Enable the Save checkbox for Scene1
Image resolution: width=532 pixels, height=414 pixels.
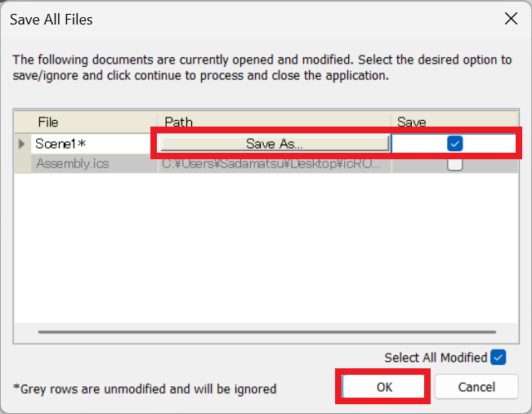coord(455,144)
